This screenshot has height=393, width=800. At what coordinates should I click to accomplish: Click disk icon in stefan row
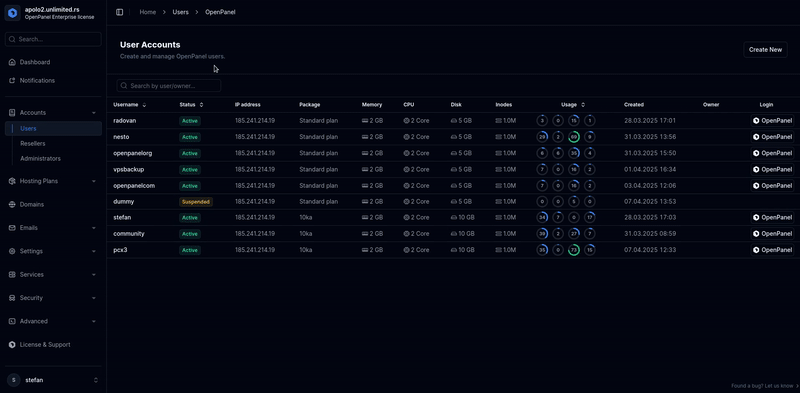[x=454, y=217]
